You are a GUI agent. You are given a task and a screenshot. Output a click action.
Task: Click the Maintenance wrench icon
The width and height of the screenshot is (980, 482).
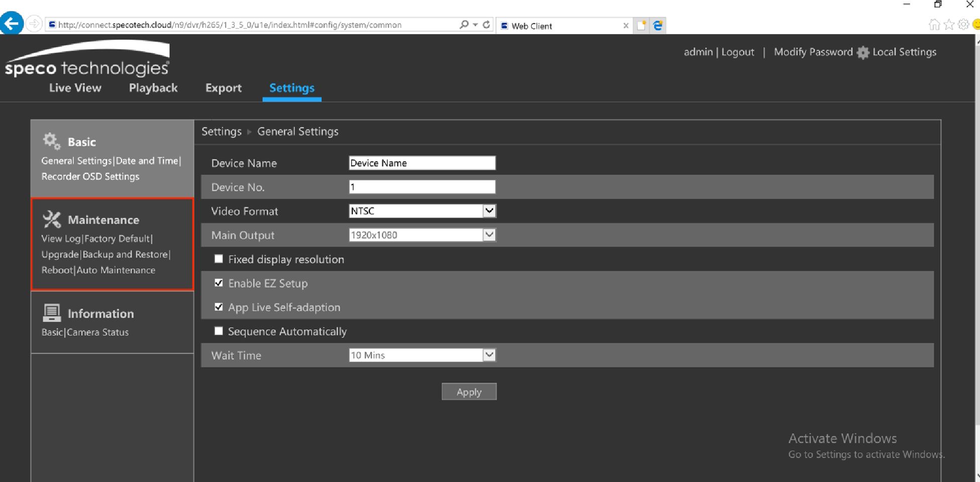(x=51, y=220)
